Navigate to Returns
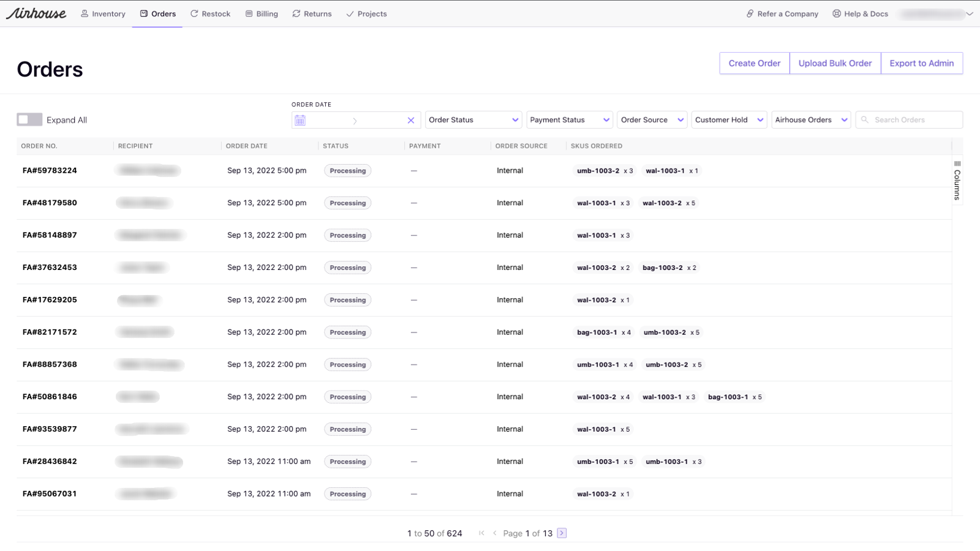980x551 pixels. tap(312, 13)
